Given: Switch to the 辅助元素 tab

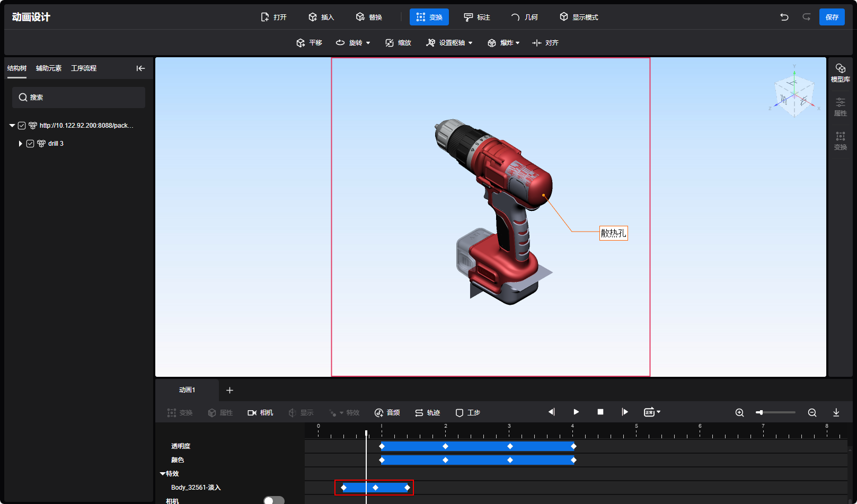Looking at the screenshot, I should 48,68.
